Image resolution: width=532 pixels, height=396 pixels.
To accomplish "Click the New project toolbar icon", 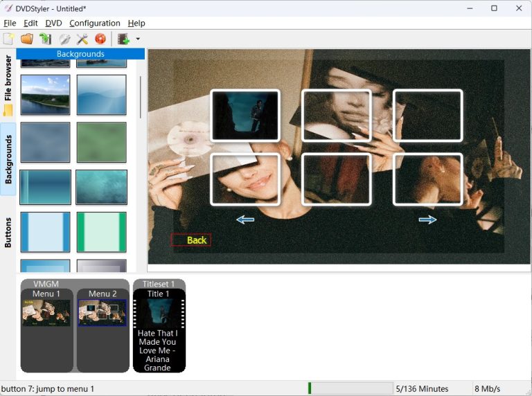I will pos(8,39).
